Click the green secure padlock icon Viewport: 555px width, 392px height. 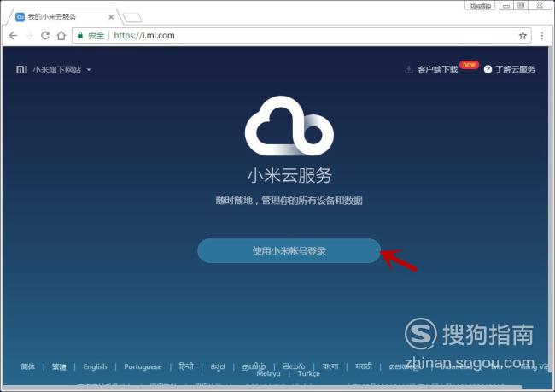(80, 35)
